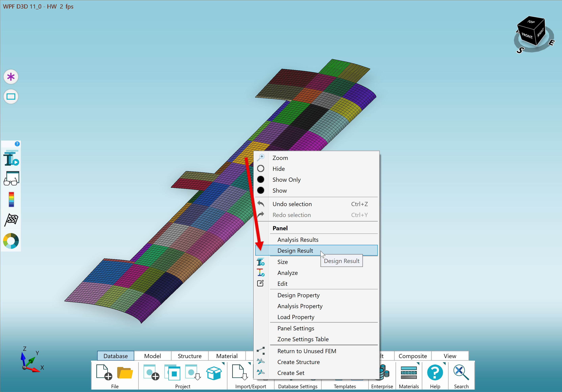Click the Templates group label
This screenshot has width=562, height=392.
[345, 386]
